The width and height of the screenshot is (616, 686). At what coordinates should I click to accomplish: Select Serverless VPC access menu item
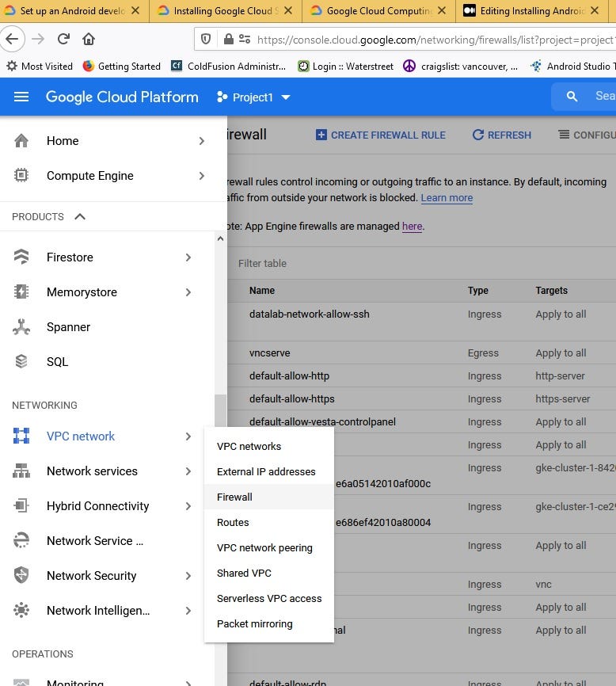point(269,599)
